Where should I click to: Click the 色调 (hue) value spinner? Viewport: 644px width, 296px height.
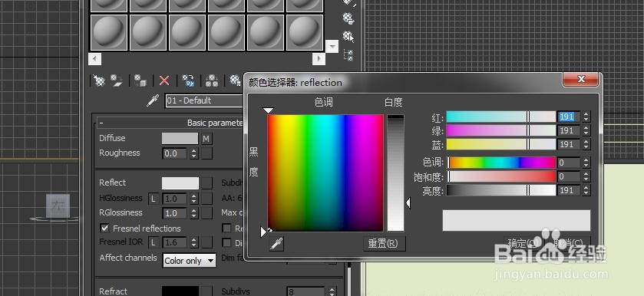pos(586,163)
